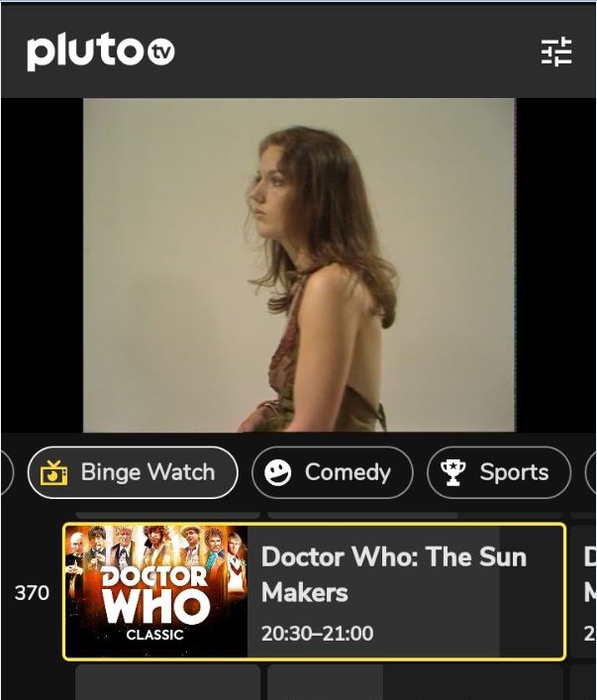Open the next program after The Sun Makers
This screenshot has width=597, height=700.
[x=585, y=591]
